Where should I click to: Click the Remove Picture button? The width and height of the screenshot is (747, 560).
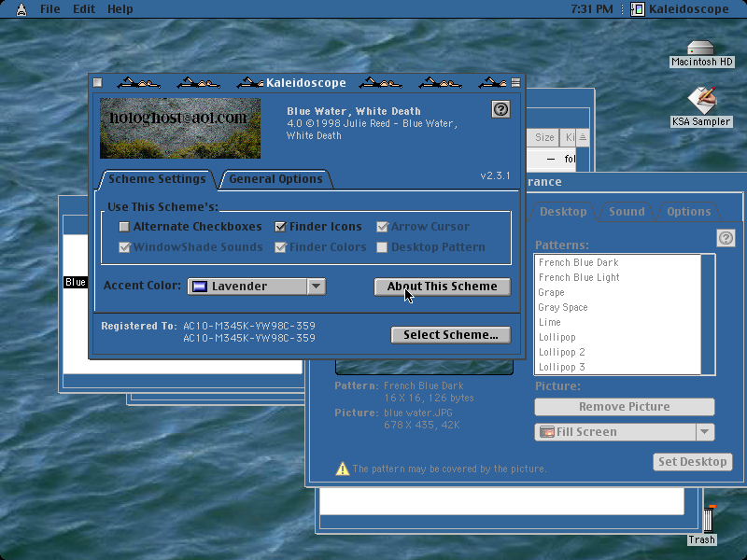[x=624, y=407]
